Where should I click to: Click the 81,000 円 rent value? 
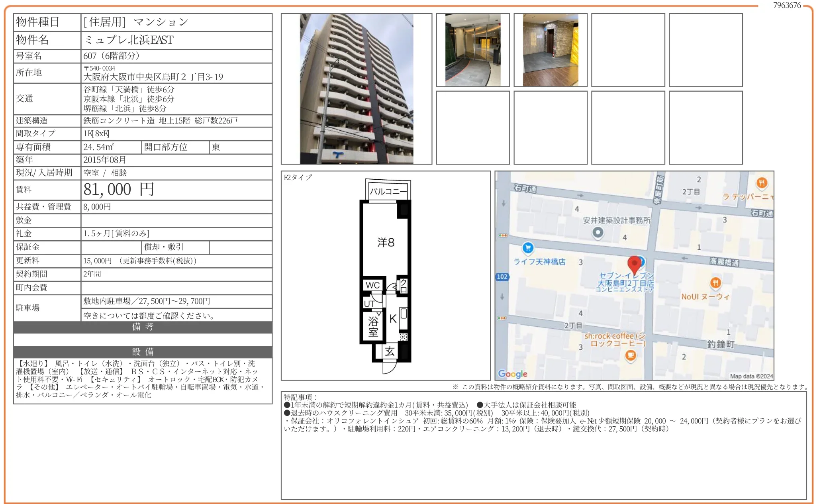tap(119, 190)
